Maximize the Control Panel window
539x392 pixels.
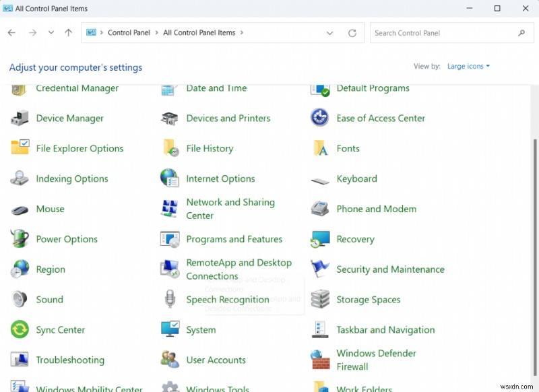point(497,8)
